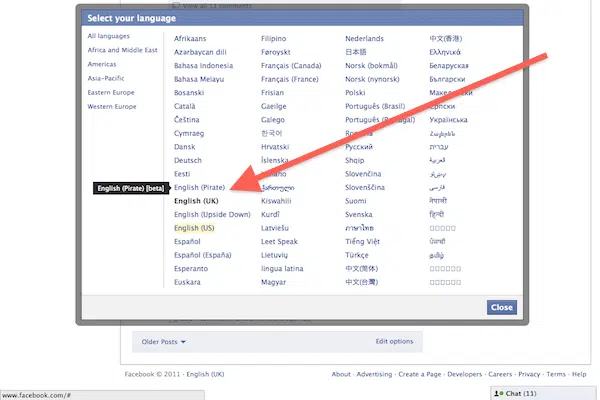Image resolution: width=600 pixels, height=400 pixels.
Task: Open Create a Page footer link
Action: click(420, 374)
